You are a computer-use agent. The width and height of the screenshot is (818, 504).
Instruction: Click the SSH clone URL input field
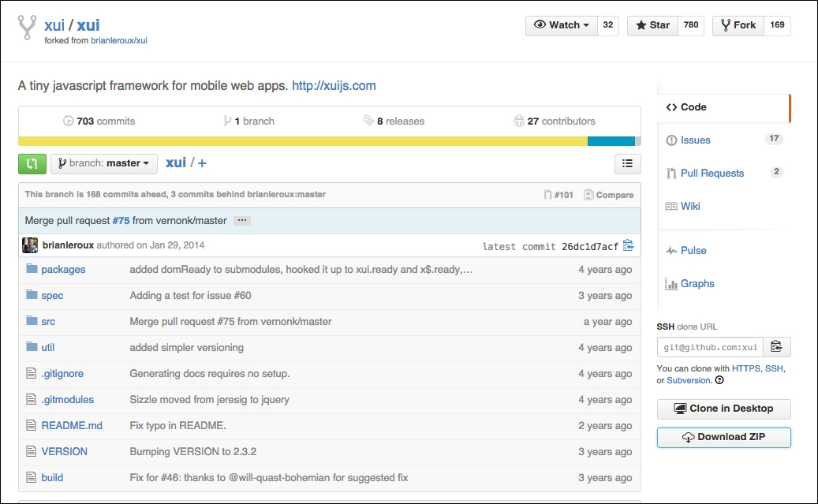(x=710, y=347)
